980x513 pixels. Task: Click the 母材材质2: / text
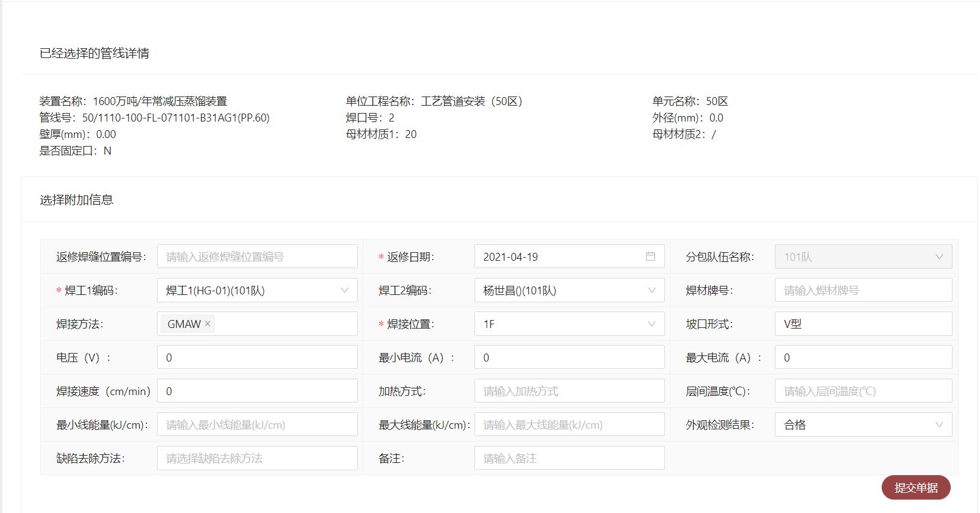pos(684,134)
